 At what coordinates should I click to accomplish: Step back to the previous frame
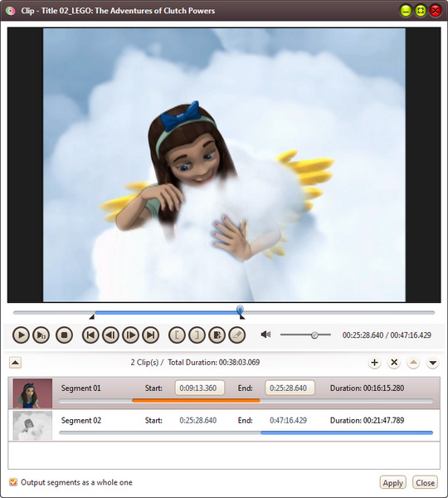tap(110, 334)
